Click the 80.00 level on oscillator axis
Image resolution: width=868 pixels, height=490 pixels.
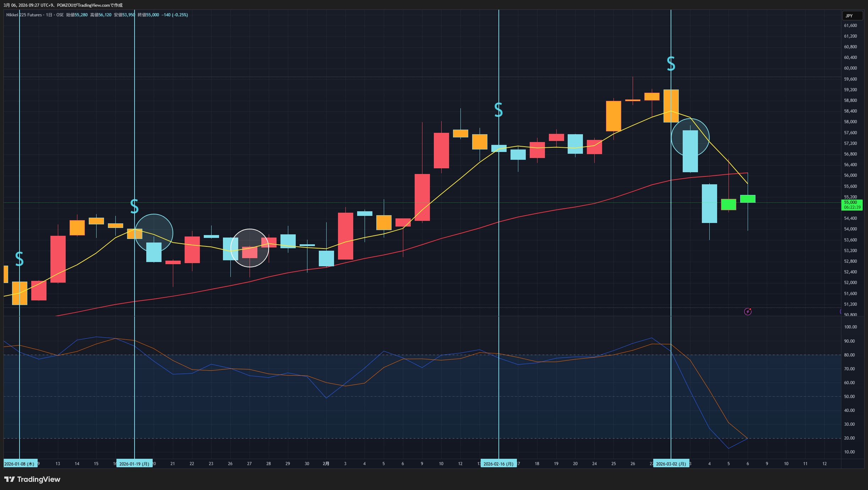click(x=849, y=355)
